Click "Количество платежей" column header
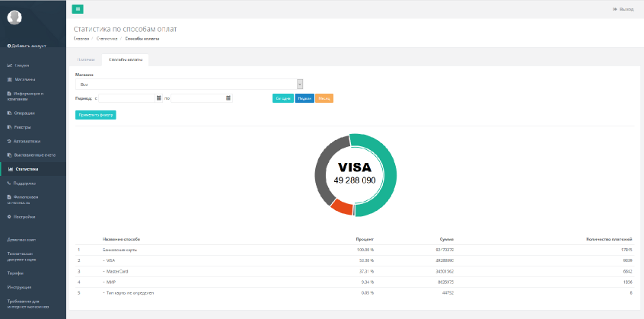 click(x=609, y=239)
